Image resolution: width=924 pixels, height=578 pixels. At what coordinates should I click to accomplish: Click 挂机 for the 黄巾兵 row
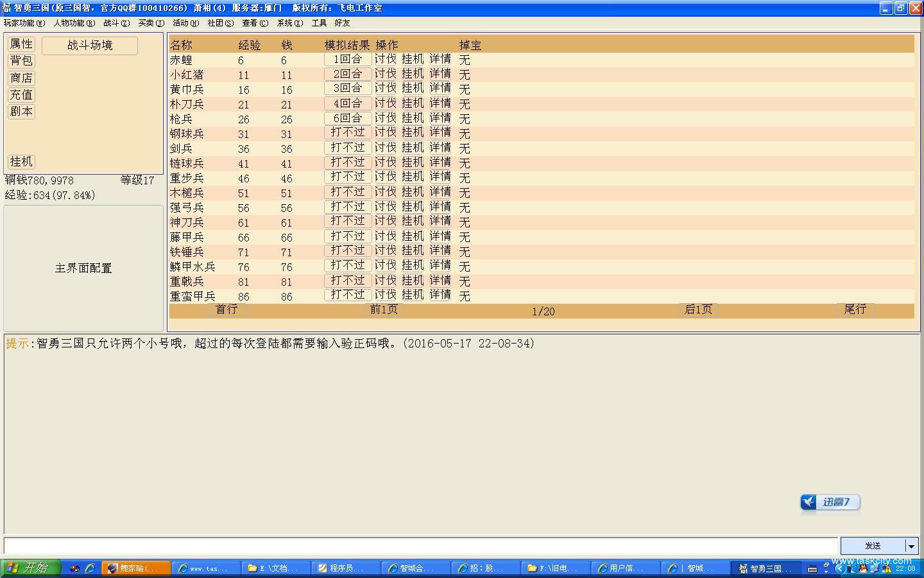413,88
